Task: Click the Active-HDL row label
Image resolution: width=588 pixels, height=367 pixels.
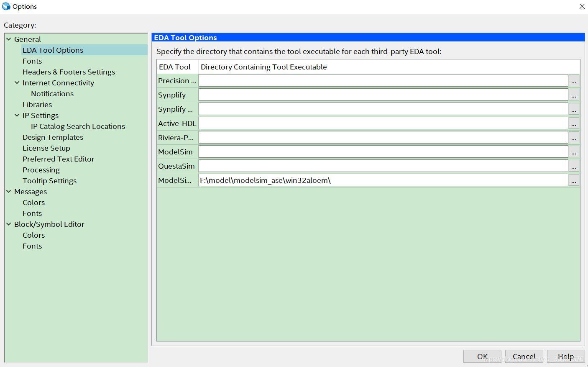Action: coord(177,123)
